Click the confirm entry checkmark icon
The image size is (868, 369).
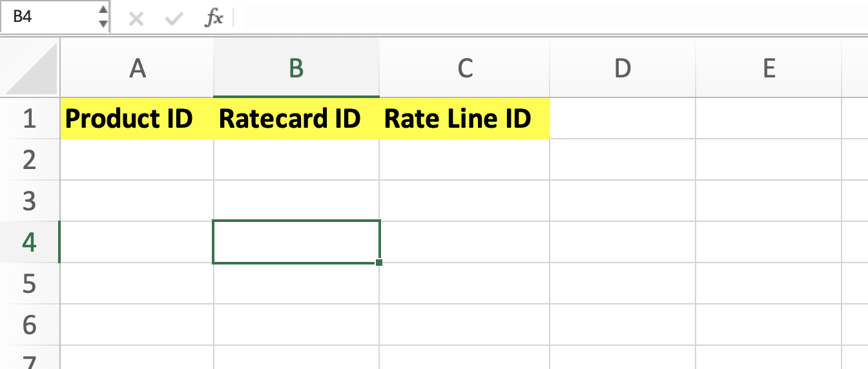tap(173, 19)
